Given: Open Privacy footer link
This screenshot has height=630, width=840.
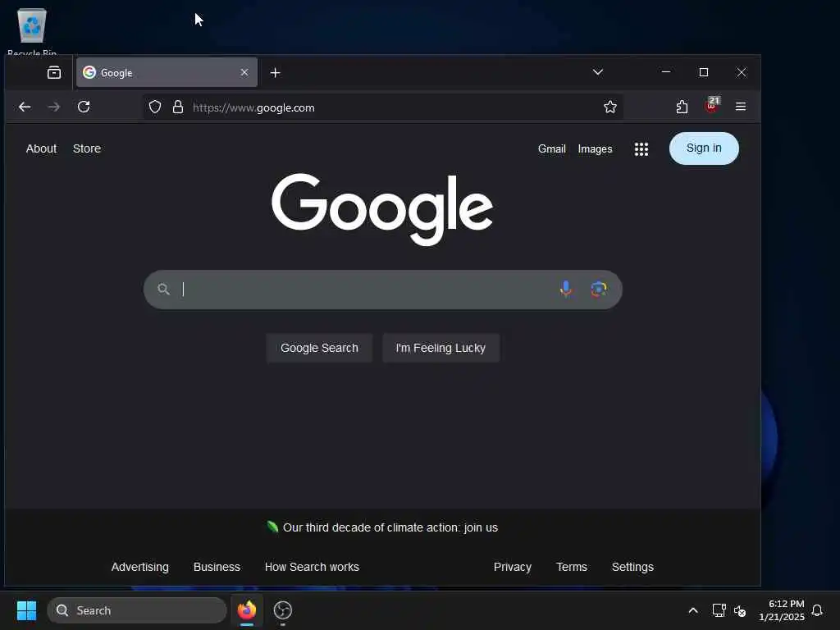Looking at the screenshot, I should [x=513, y=567].
